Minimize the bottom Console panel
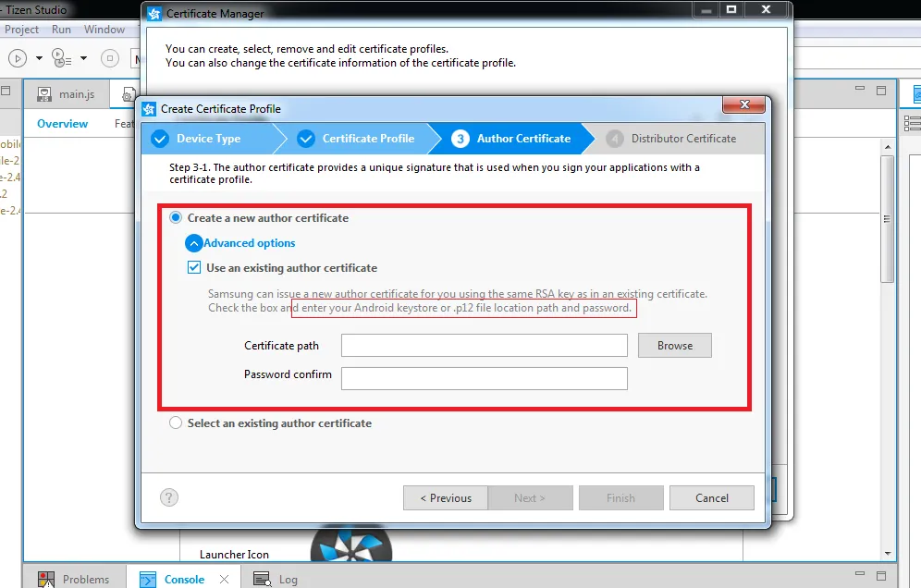921x588 pixels. (860, 573)
